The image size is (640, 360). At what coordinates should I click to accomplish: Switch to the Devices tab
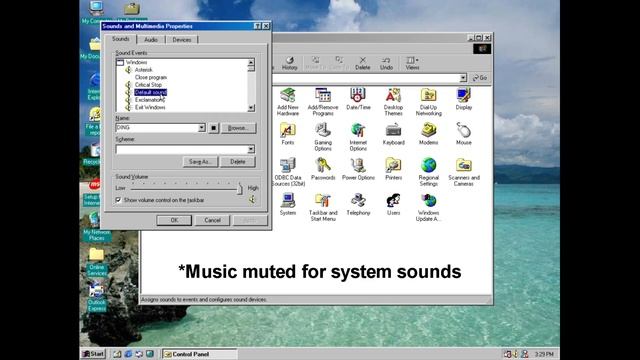click(182, 40)
